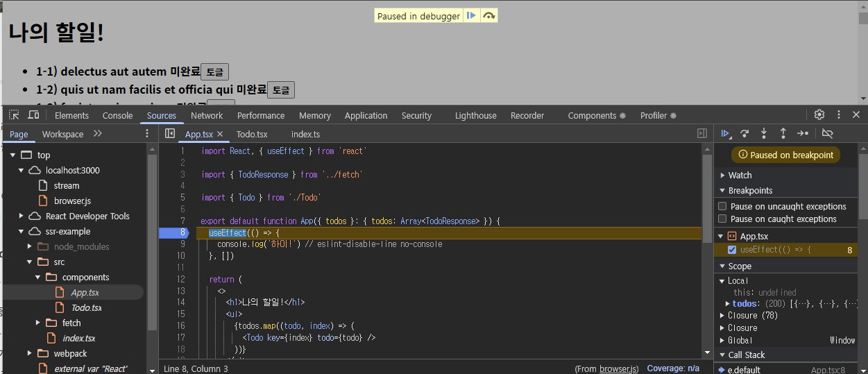
Task: Expand the todos array variable
Action: pos(728,304)
